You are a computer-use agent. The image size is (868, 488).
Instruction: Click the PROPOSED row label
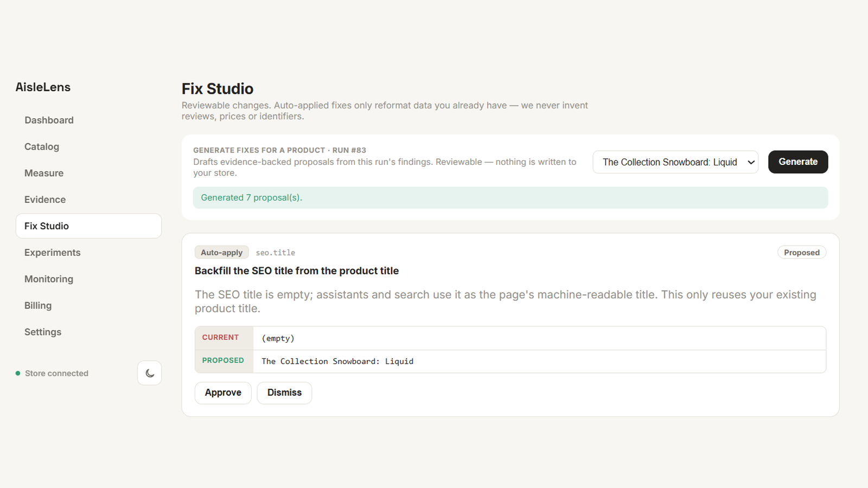click(x=223, y=360)
